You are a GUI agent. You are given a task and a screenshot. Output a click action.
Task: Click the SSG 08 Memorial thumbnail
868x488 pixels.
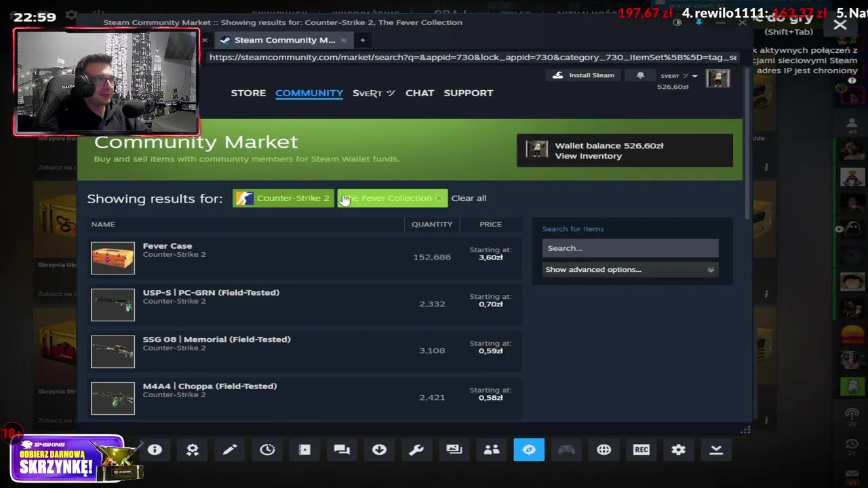click(x=113, y=351)
